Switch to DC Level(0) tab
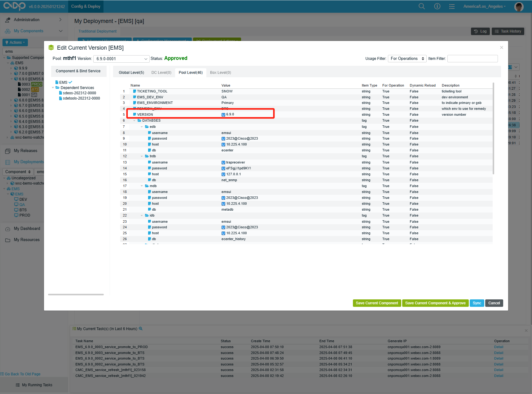Image resolution: width=532 pixels, height=394 pixels. (161, 73)
